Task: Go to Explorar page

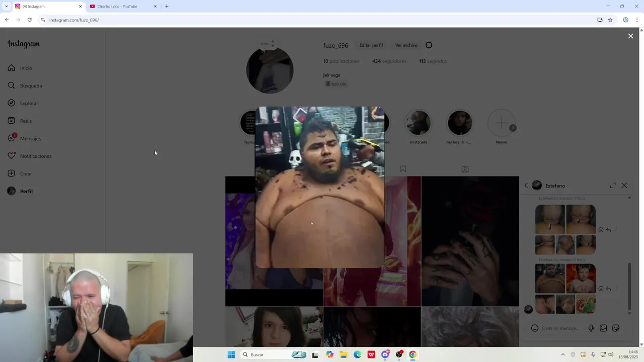Action: (x=23, y=103)
